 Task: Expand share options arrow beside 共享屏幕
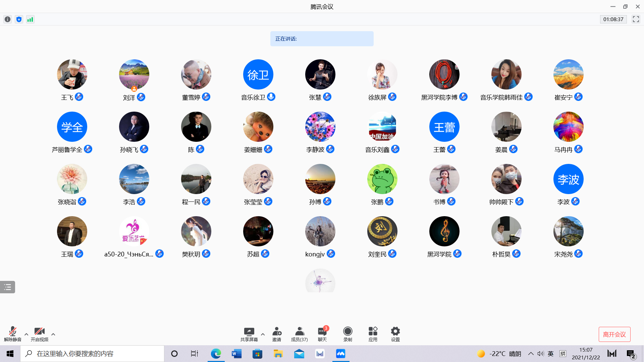click(x=263, y=334)
